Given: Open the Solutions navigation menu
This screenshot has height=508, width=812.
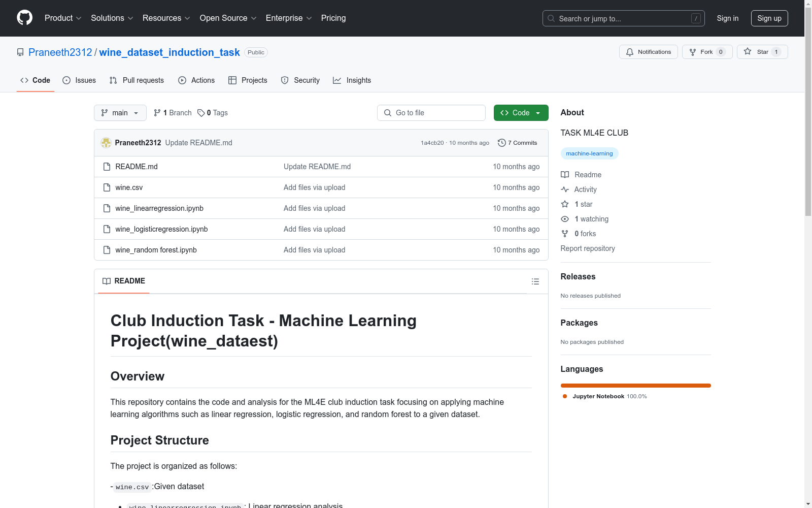Looking at the screenshot, I should click(112, 18).
